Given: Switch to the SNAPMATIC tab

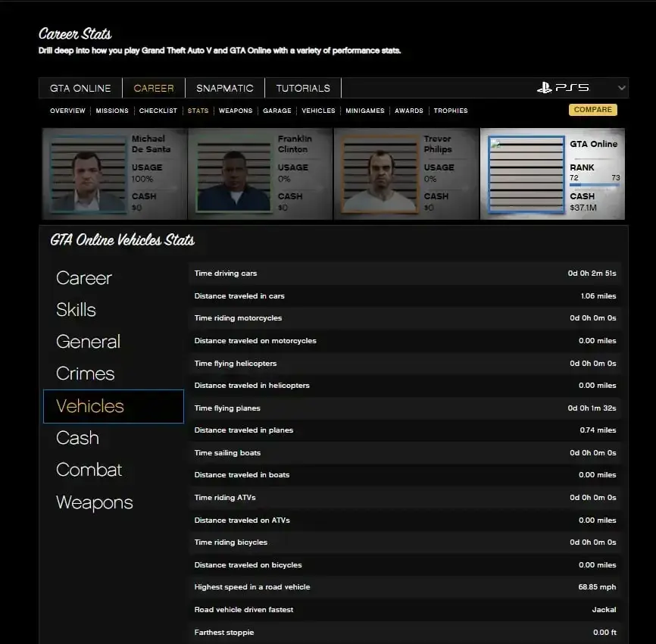Looking at the screenshot, I should [x=225, y=89].
